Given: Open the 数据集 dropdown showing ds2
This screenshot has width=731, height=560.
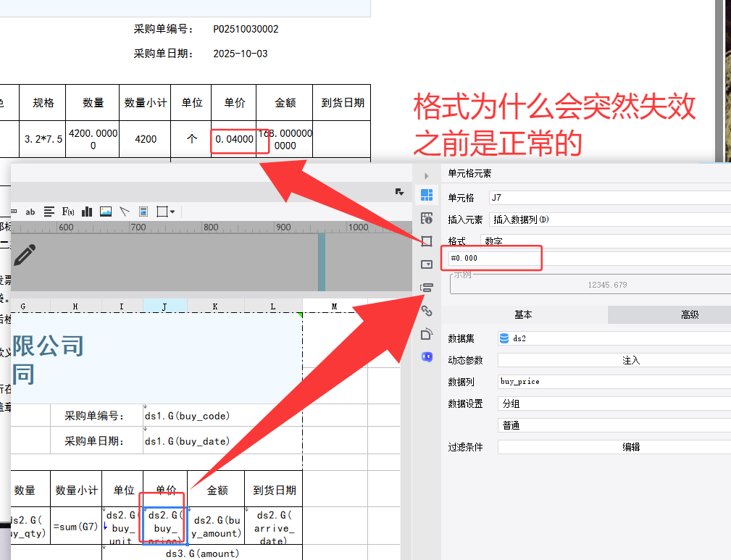Looking at the screenshot, I should (x=614, y=338).
